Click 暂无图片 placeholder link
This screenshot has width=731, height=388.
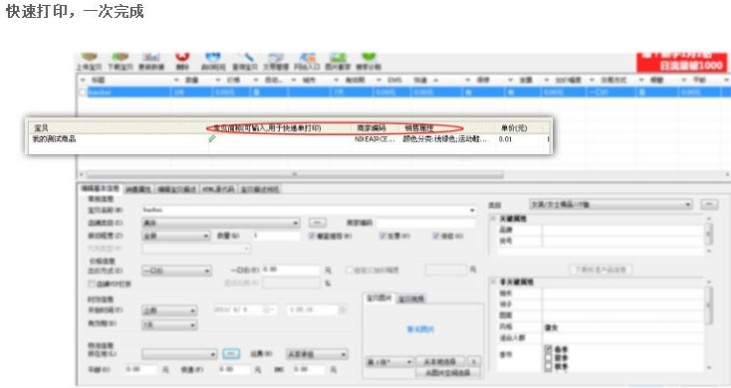pyautogui.click(x=420, y=329)
